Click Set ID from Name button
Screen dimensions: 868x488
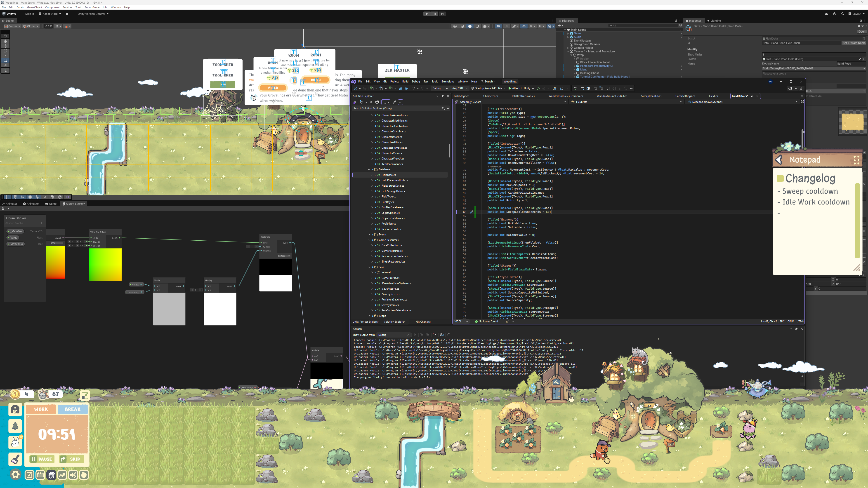tap(854, 43)
